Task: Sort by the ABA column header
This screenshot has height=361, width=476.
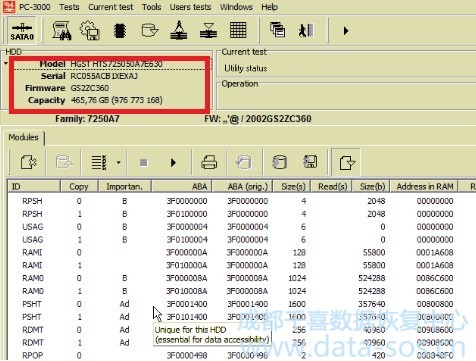Action: [x=182, y=187]
